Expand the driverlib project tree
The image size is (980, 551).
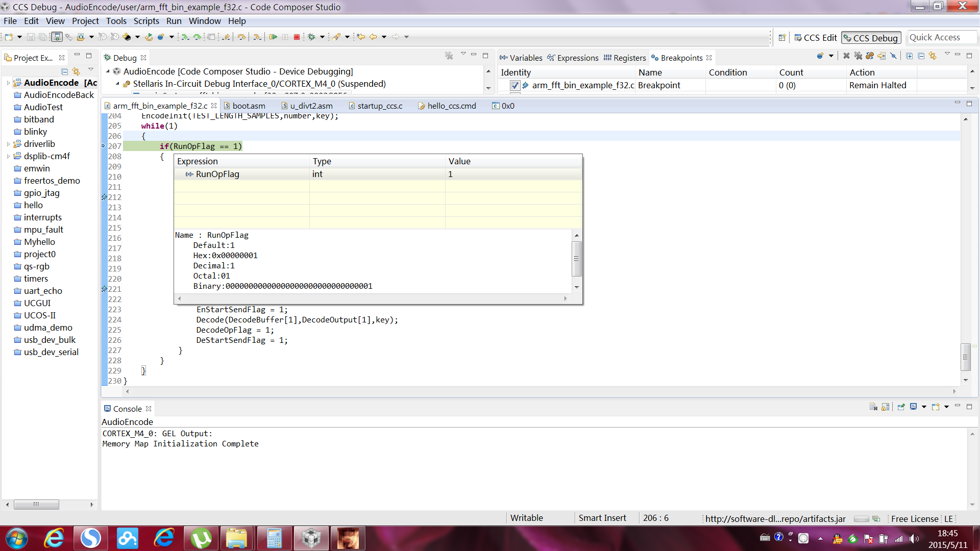(8, 144)
